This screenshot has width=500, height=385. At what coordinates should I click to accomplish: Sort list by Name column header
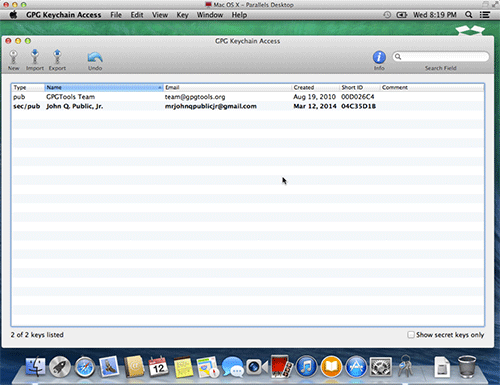point(104,87)
